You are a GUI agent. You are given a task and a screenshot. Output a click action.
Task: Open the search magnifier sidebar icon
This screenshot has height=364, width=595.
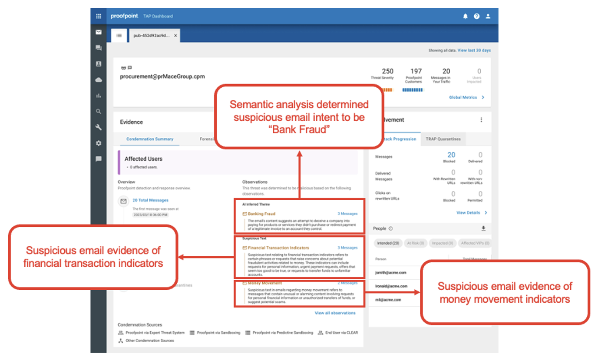tap(99, 112)
